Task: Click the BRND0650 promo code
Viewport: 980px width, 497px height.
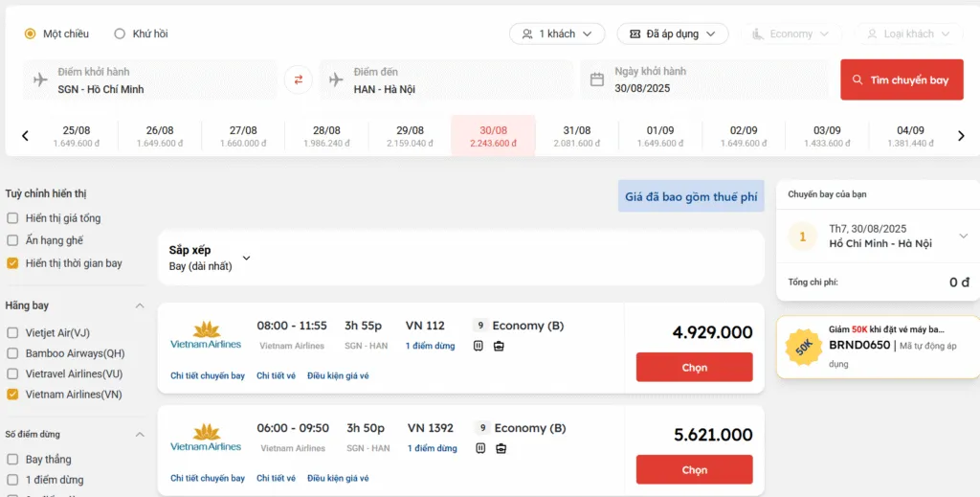Action: coord(859,345)
